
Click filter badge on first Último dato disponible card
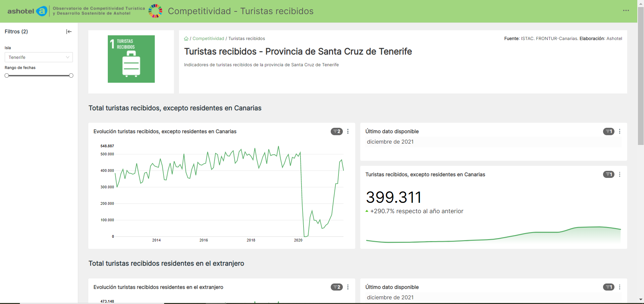point(608,131)
